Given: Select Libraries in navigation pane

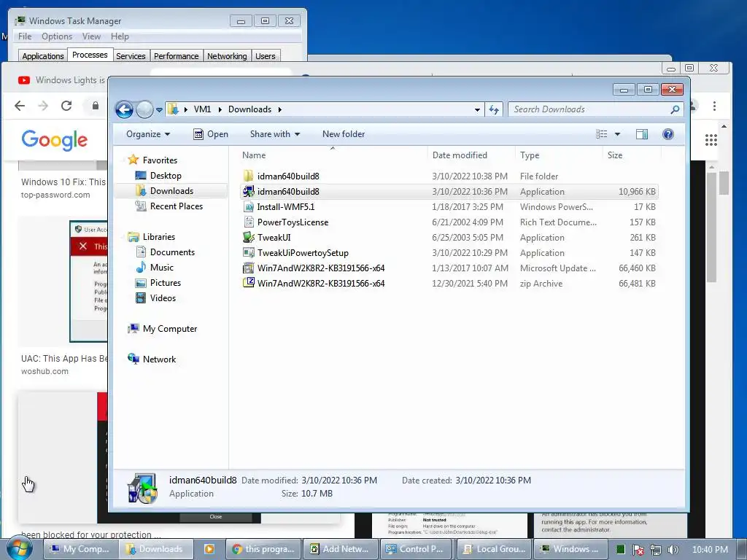Looking at the screenshot, I should coord(152,237).
